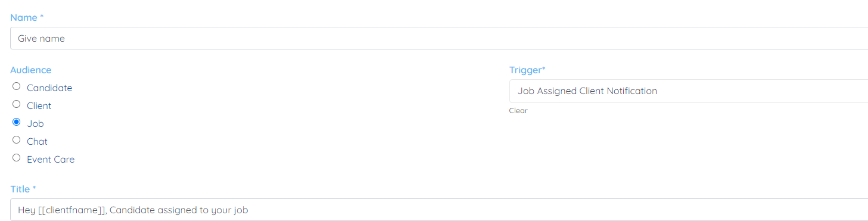Click the Client option label

[x=39, y=106]
